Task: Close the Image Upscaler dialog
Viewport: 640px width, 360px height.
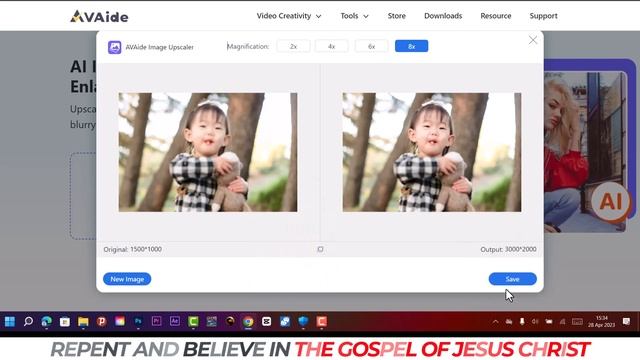Action: pyautogui.click(x=533, y=40)
